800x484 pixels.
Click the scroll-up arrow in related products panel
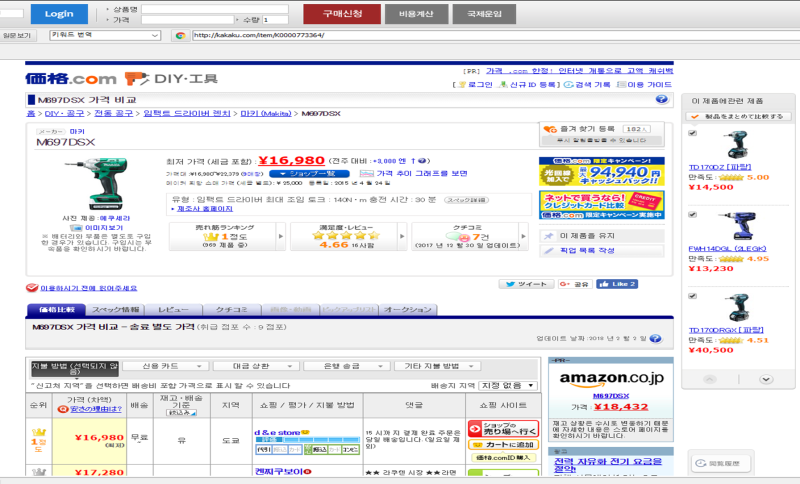pyautogui.click(x=710, y=379)
